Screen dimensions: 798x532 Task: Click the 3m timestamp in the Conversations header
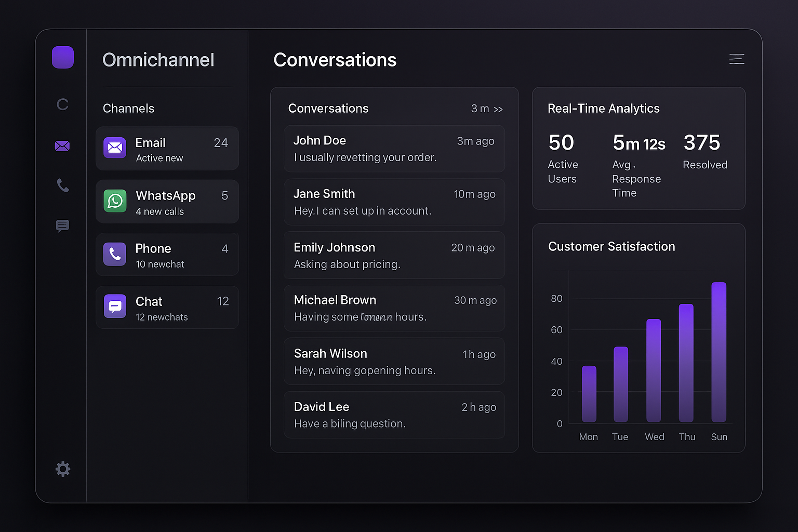click(x=479, y=109)
